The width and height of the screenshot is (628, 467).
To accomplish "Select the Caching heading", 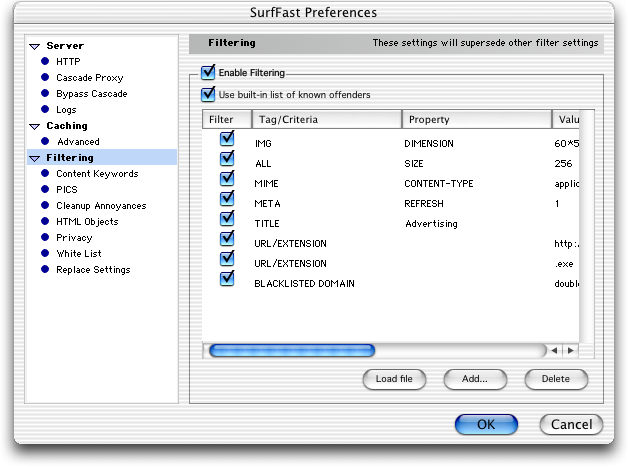I will click(x=67, y=126).
